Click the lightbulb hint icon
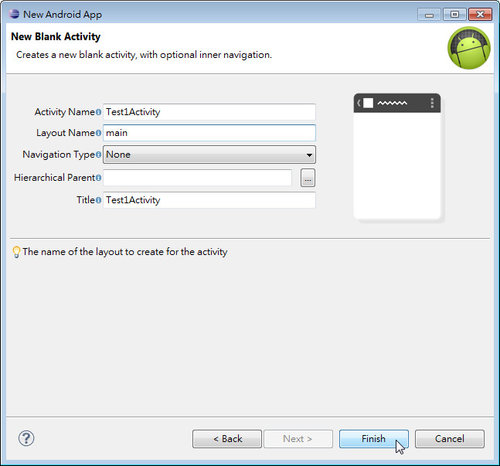The image size is (500, 466). coord(16,252)
